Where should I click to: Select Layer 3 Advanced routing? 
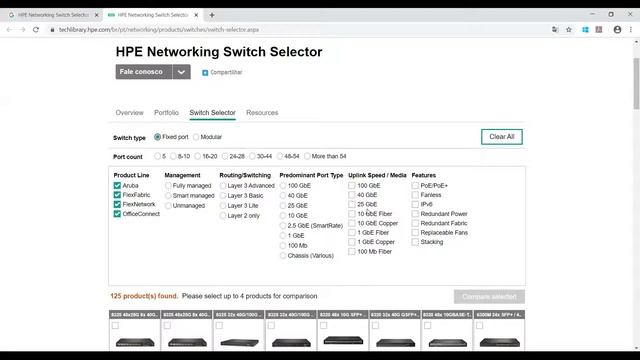[223, 186]
